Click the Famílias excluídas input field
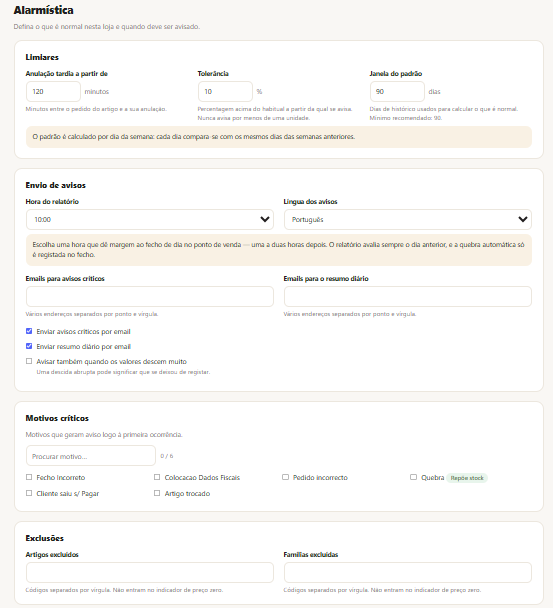The height and width of the screenshot is (608, 553). pyautogui.click(x=408, y=572)
